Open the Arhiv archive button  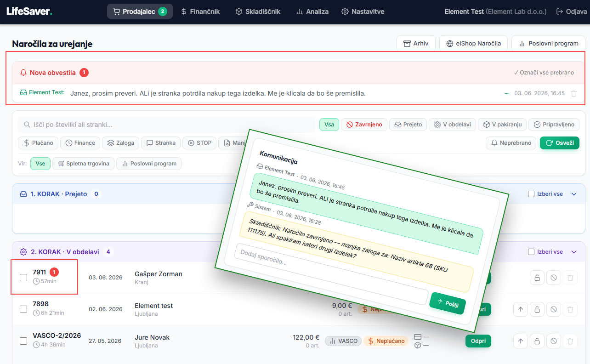(x=416, y=44)
